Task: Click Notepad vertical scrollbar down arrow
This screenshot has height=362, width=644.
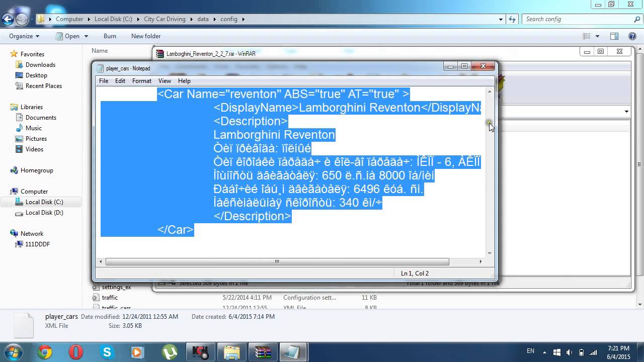Action: pos(490,253)
